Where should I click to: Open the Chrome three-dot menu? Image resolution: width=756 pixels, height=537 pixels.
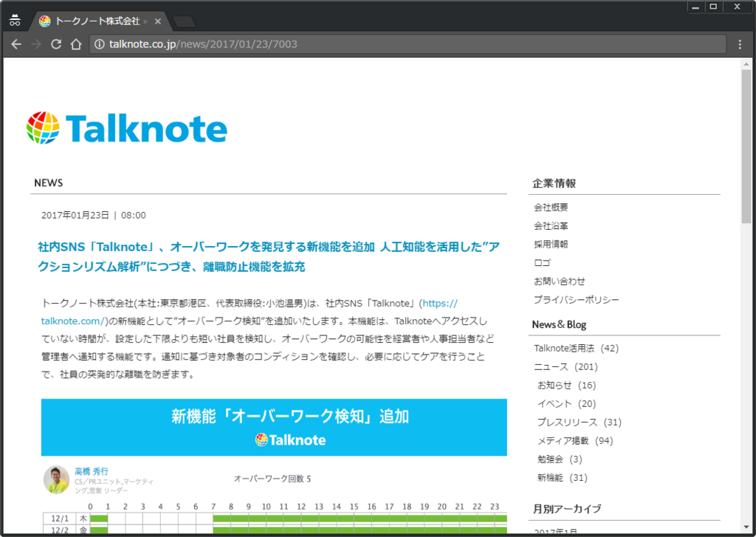740,44
